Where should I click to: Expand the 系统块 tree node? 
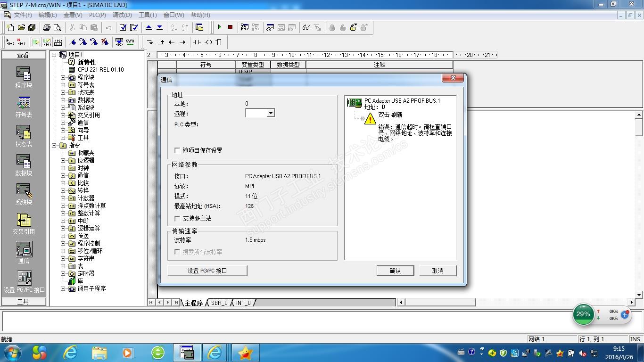63,107
